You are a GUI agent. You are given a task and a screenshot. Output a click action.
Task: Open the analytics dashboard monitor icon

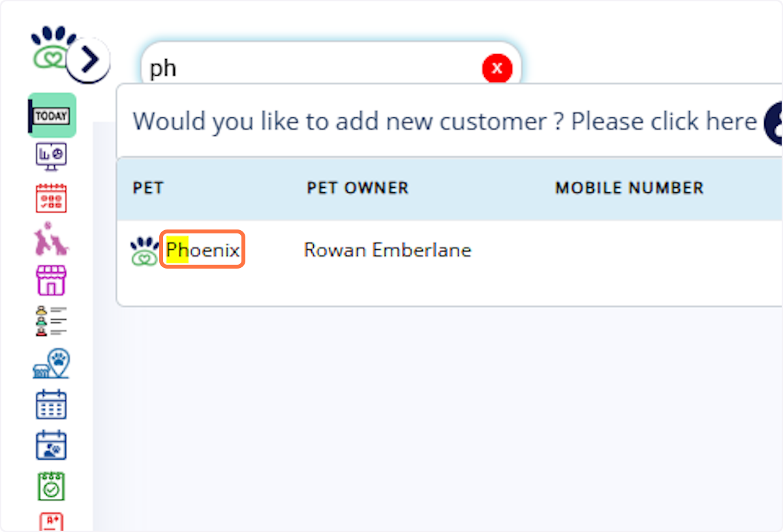[x=51, y=156]
